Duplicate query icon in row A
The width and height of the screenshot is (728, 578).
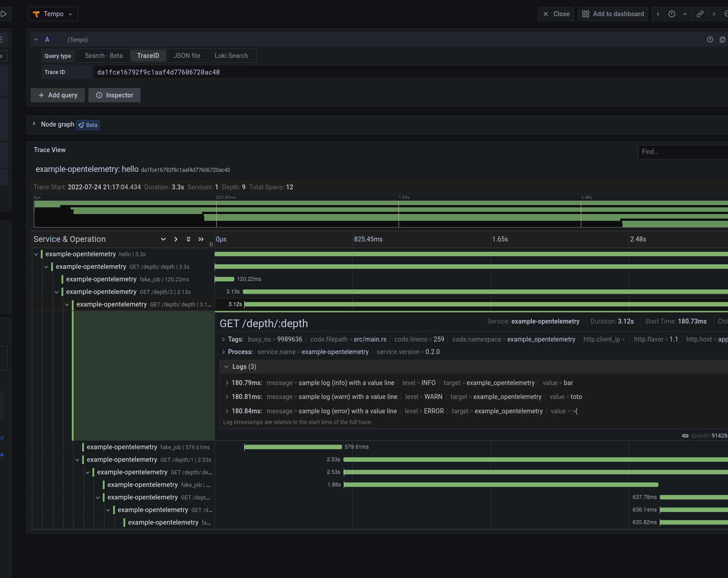(723, 39)
